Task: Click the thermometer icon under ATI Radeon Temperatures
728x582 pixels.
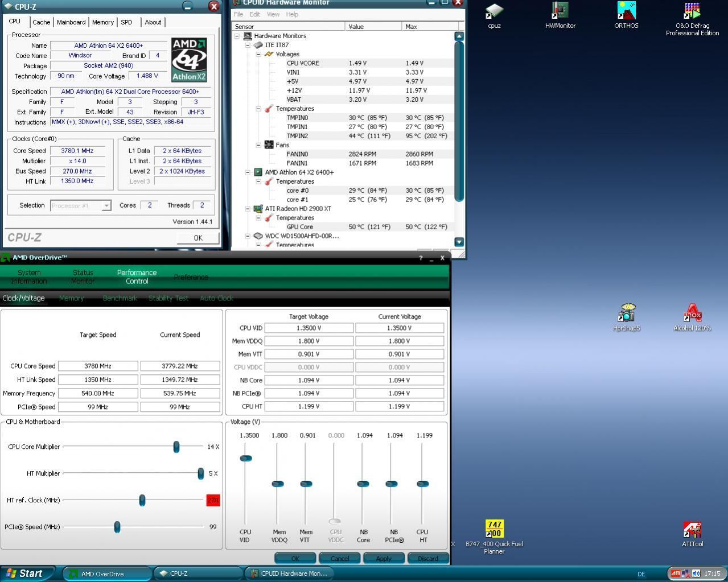Action: [x=269, y=218]
